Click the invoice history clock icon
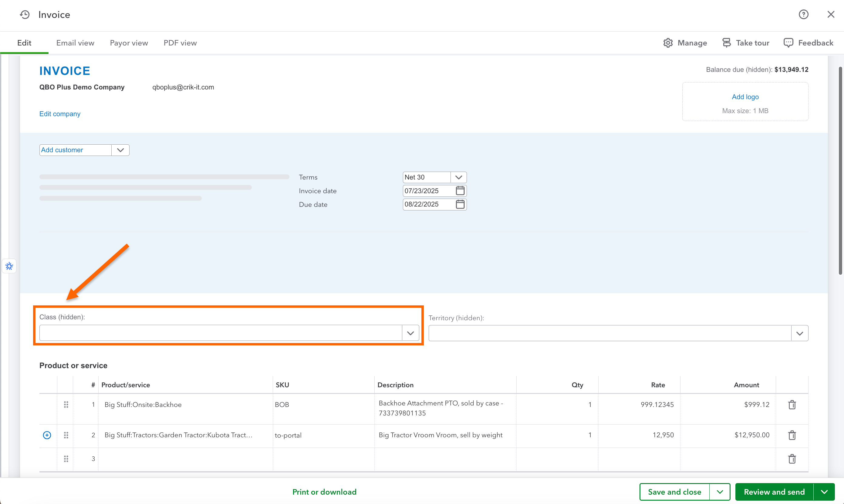Image resolution: width=844 pixels, height=504 pixels. point(25,15)
